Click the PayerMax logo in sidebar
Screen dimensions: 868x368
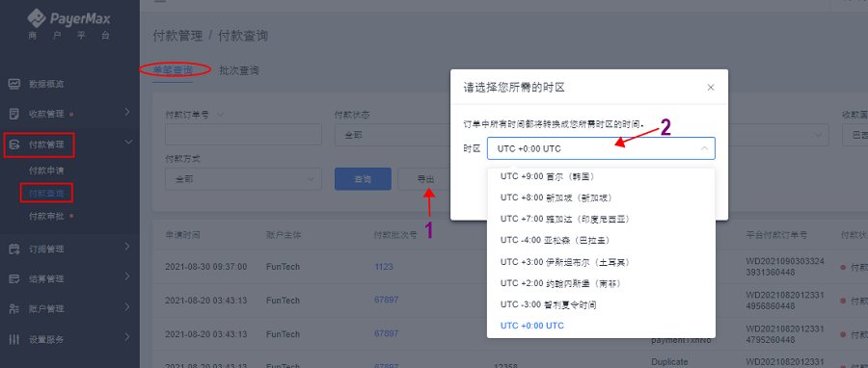pyautogui.click(x=69, y=19)
